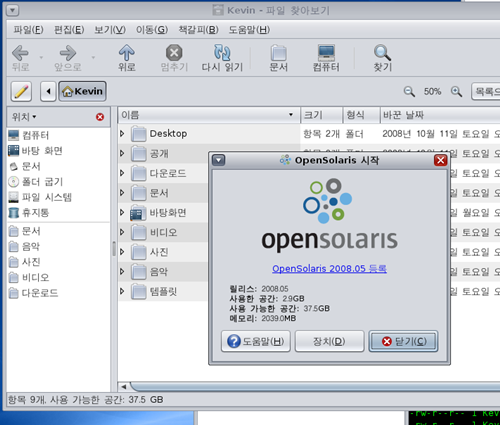Open the 파일(F) menu
This screenshot has height=425, width=500.
pyautogui.click(x=28, y=30)
